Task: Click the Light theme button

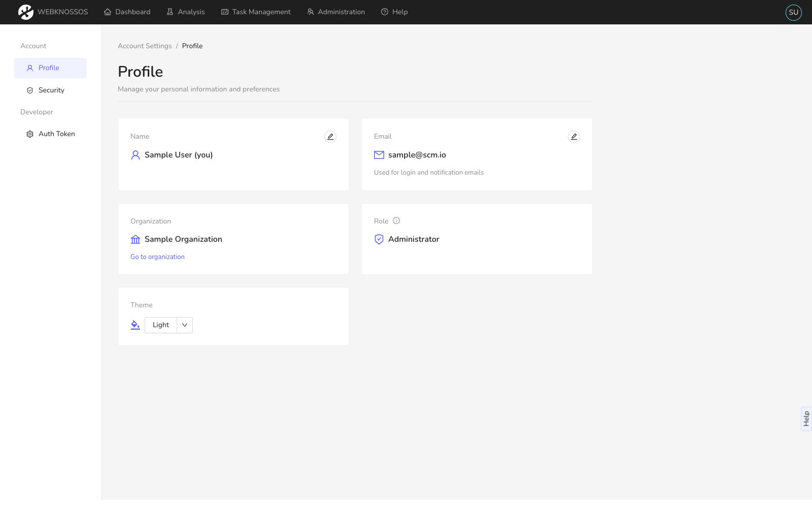Action: tap(161, 325)
